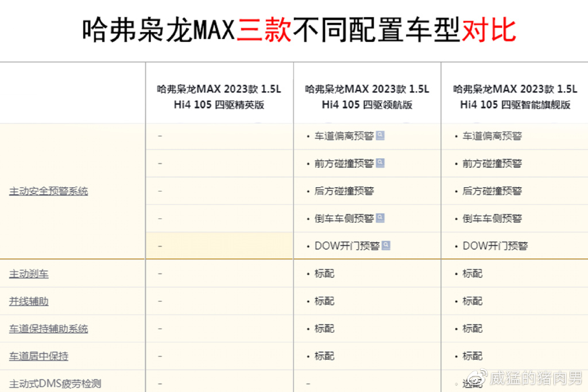Select the 四驱智能旗舰版 column header
This screenshot has width=588, height=392.
point(515,96)
